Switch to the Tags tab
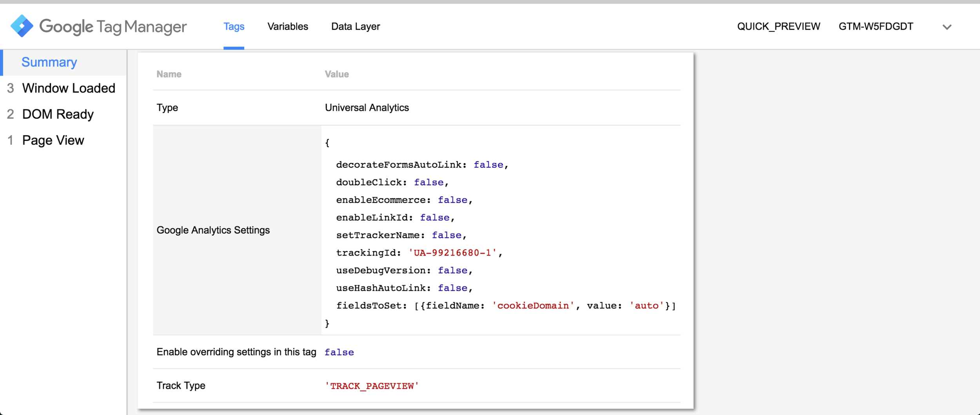The height and width of the screenshot is (415, 980). (x=234, y=26)
